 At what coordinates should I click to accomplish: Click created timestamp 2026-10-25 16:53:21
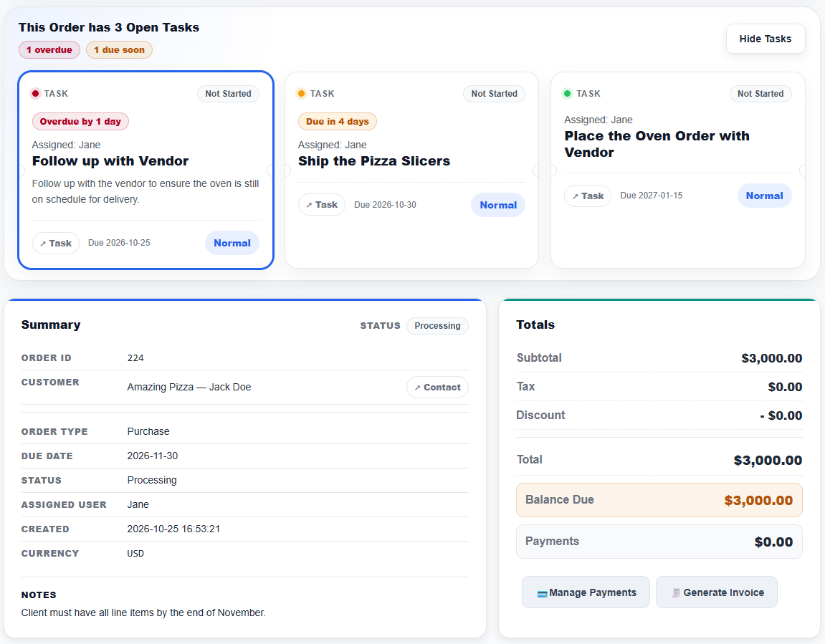173,529
